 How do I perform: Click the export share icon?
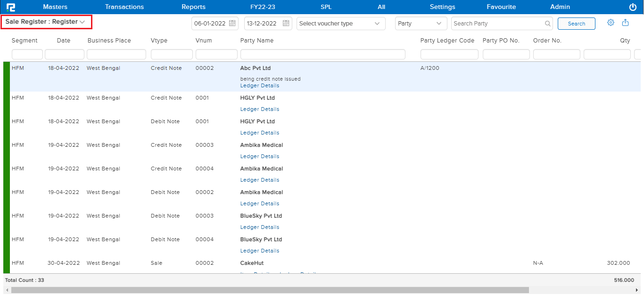[625, 23]
